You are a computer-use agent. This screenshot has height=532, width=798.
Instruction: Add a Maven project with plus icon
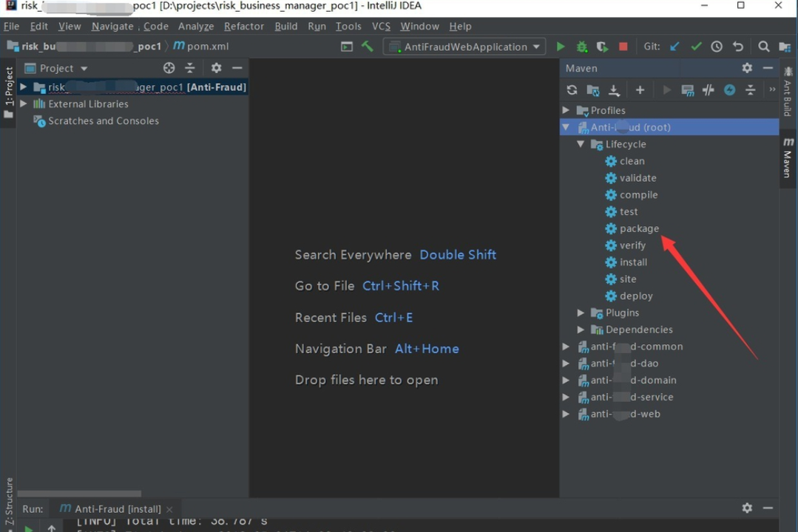click(x=640, y=90)
